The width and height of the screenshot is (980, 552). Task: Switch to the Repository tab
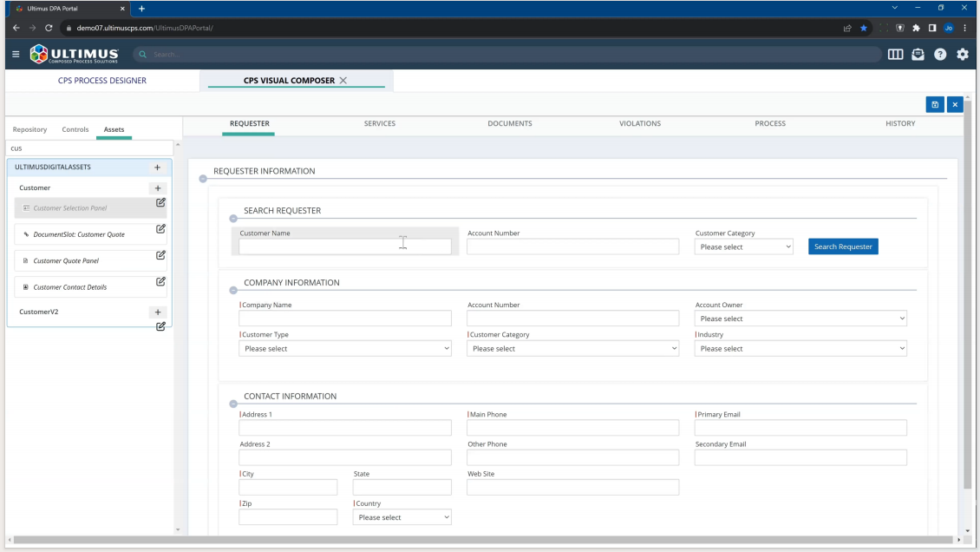[x=30, y=129]
